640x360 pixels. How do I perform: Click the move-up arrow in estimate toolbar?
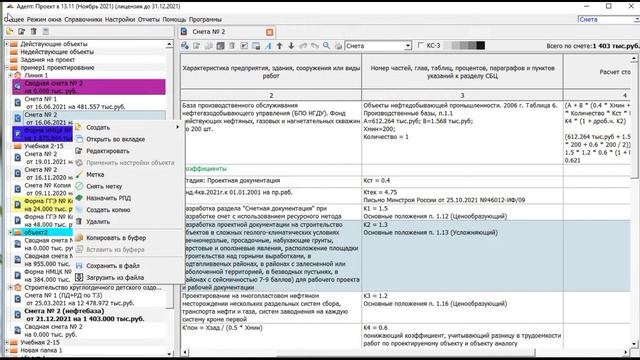pyautogui.click(x=280, y=46)
